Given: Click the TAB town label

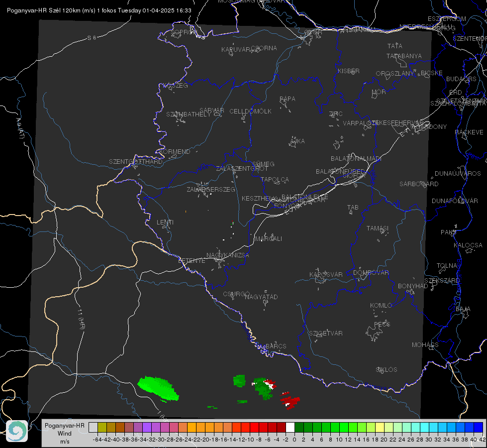Looking at the screenshot, I should pos(353,208).
